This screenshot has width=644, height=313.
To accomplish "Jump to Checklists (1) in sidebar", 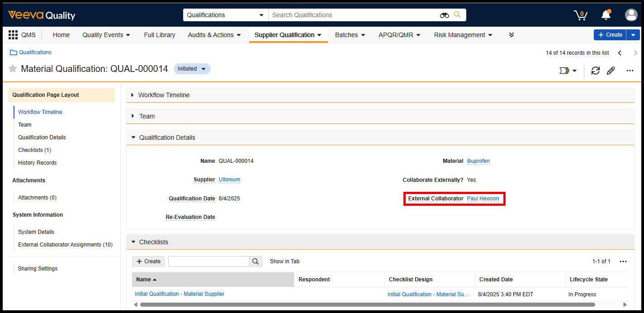I will (35, 150).
